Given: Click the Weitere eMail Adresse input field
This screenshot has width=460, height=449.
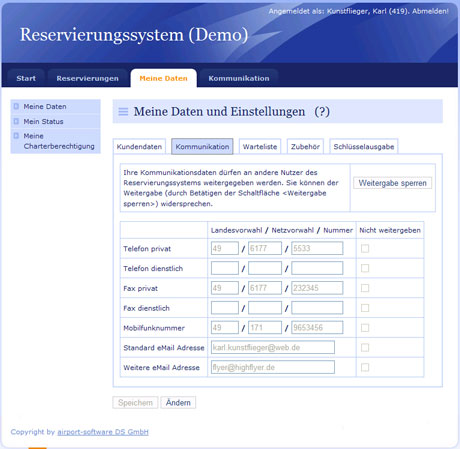Looking at the screenshot, I should pyautogui.click(x=273, y=367).
